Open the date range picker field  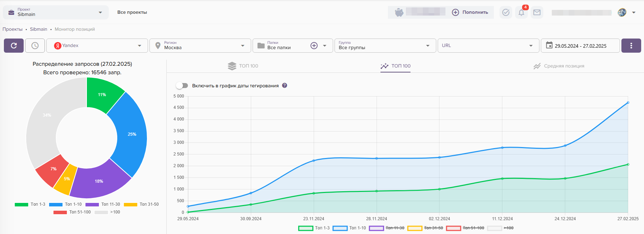coord(580,46)
